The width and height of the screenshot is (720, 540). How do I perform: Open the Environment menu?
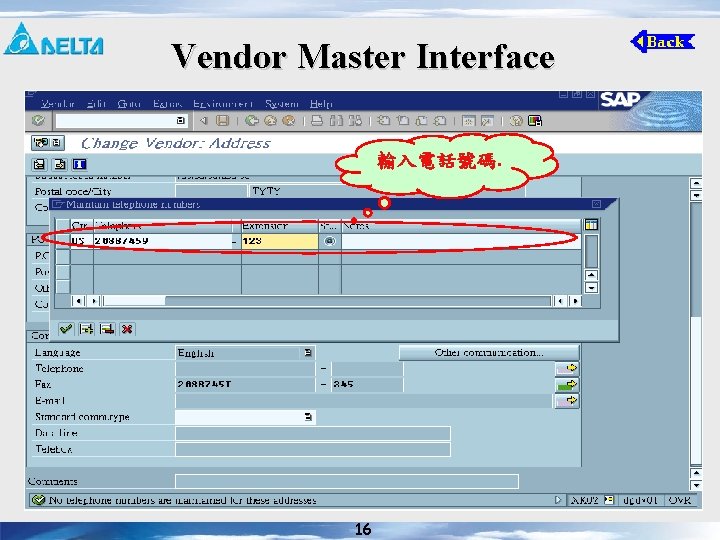point(223,104)
